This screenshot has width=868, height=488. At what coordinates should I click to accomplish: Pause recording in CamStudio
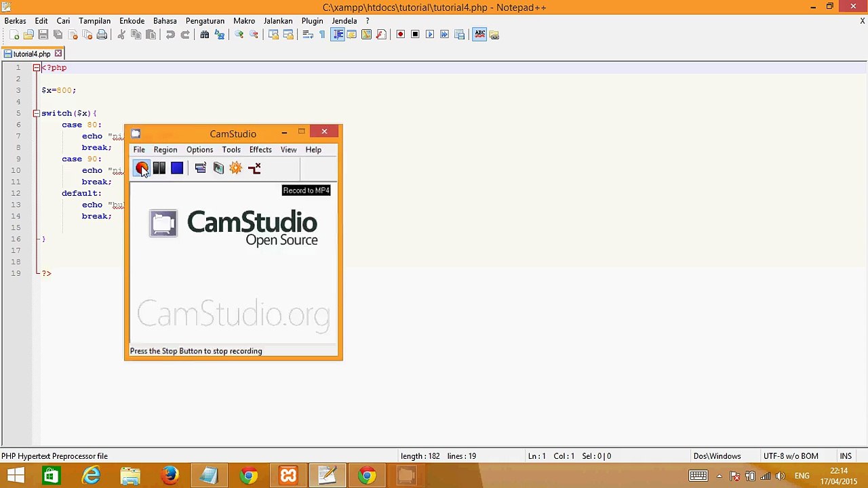159,168
